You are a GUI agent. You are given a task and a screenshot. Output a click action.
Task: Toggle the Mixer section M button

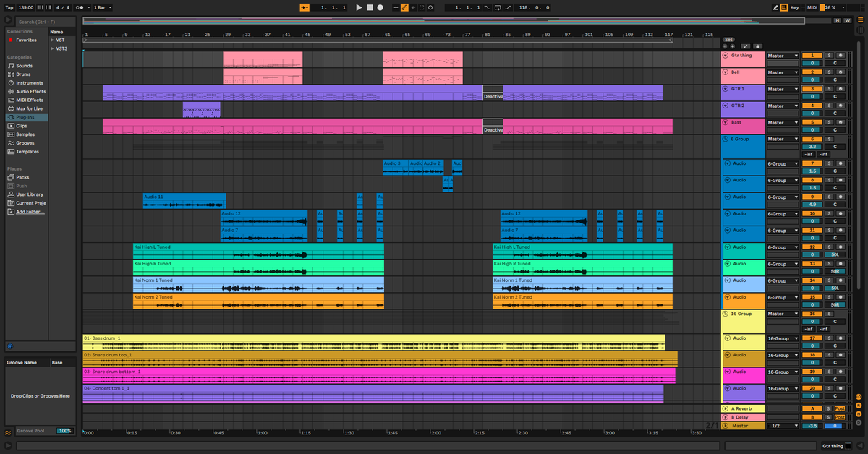pos(859,414)
